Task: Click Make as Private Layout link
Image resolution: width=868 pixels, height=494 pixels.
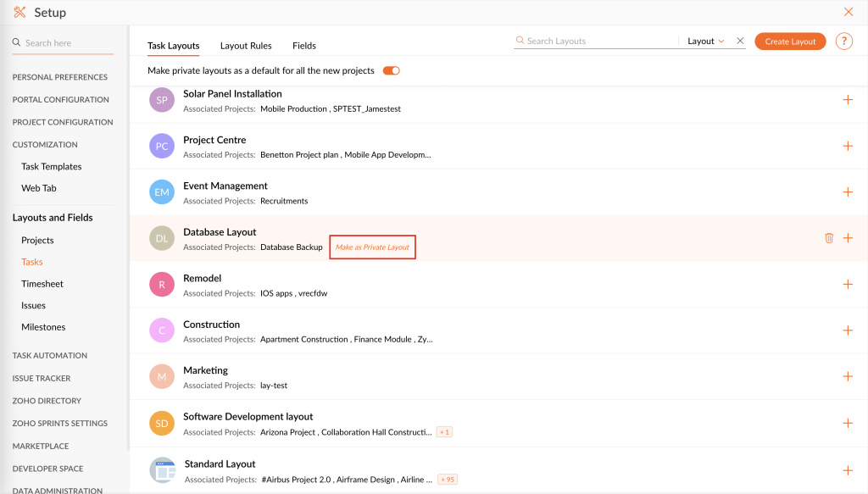Action: pos(372,247)
